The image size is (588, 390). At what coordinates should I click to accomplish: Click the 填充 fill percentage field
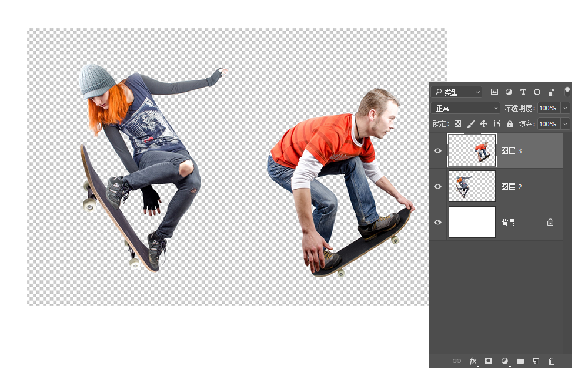click(547, 124)
